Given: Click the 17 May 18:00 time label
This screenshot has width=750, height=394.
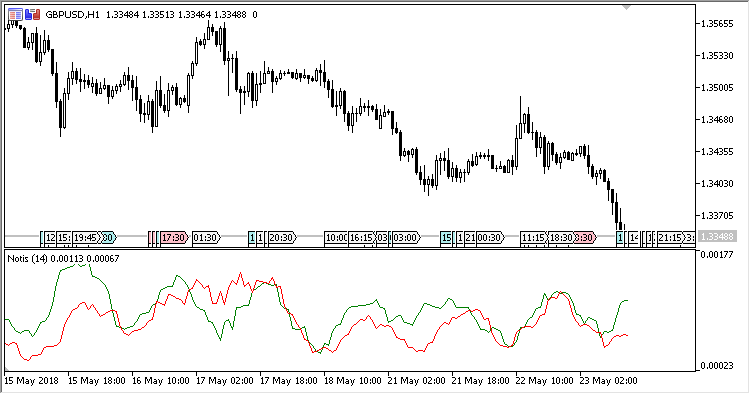Looking at the screenshot, I should tap(289, 381).
